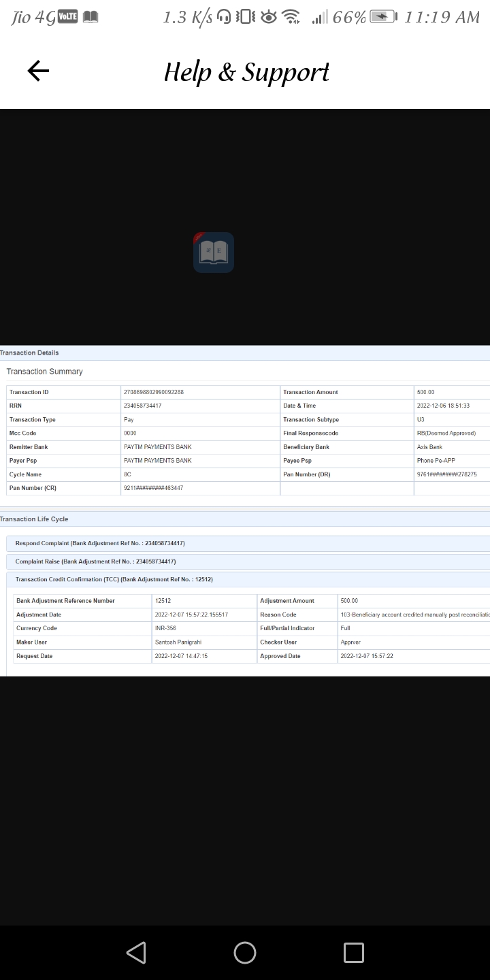Screen dimensions: 490x980
Task: Expand the Complaint Raise section
Action: click(95, 561)
